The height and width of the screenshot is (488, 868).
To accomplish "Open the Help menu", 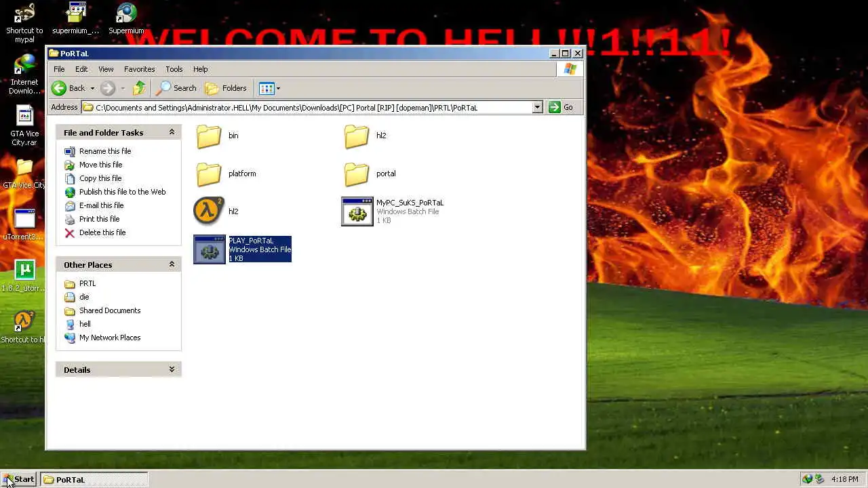I will point(200,69).
